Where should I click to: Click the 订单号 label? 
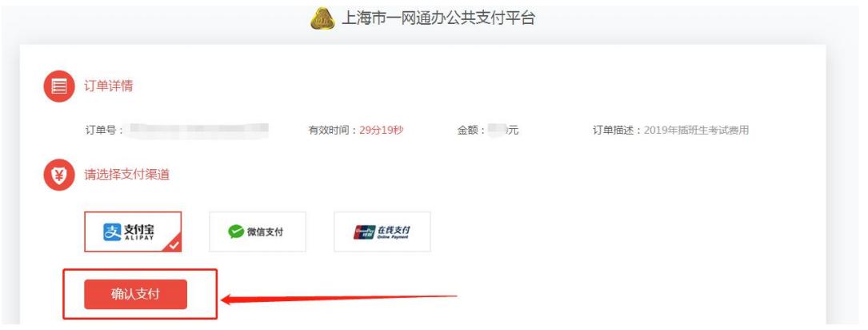pos(101,131)
